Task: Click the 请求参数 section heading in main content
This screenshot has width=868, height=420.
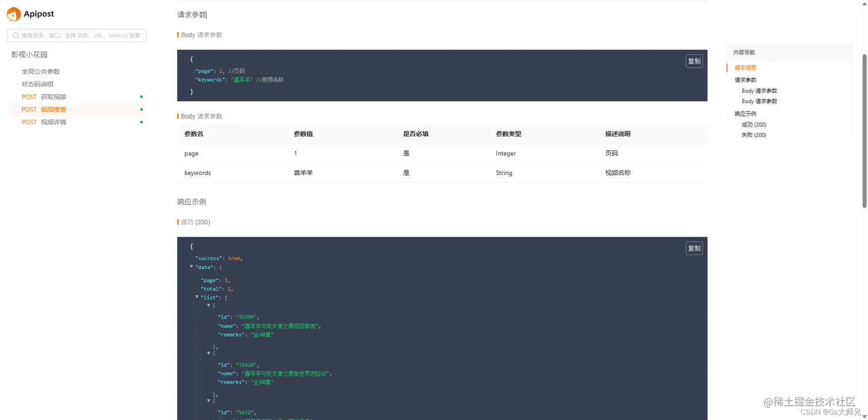Action: click(x=192, y=15)
